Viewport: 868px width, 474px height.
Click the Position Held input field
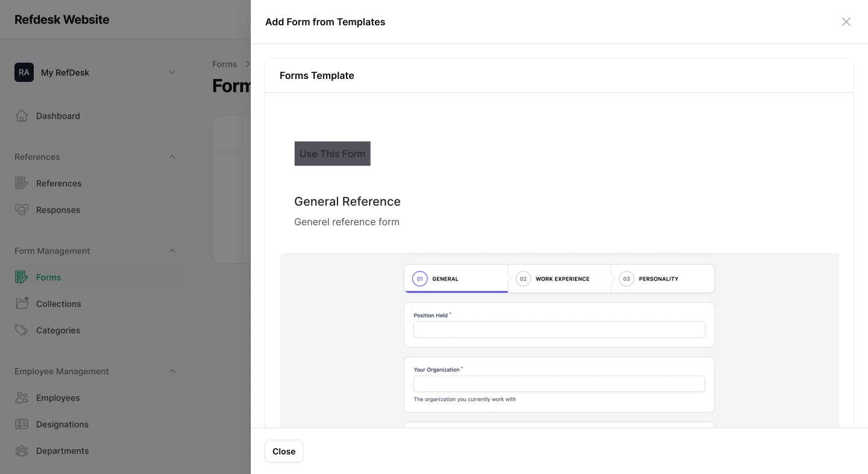click(x=559, y=329)
